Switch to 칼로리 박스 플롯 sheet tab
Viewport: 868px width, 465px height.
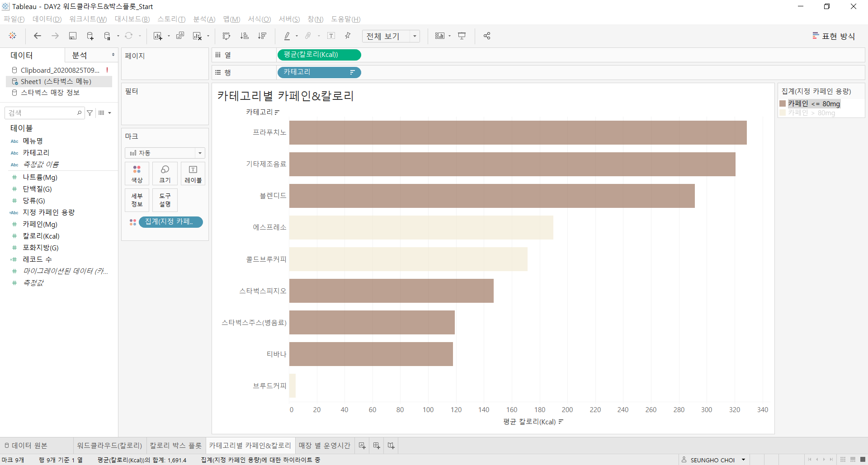(x=176, y=446)
